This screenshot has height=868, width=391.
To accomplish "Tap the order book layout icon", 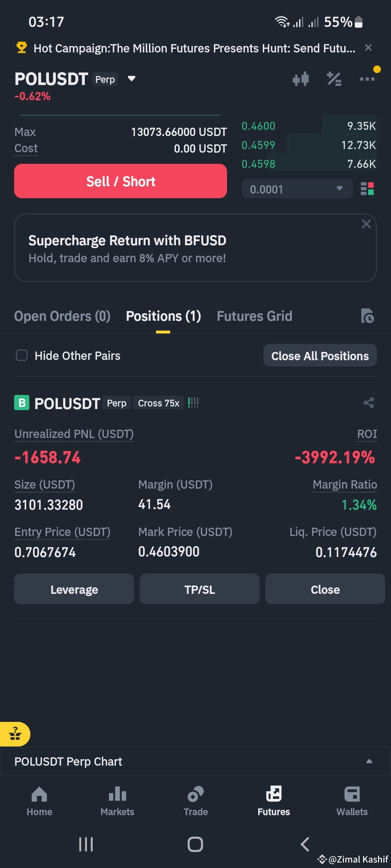I will 367,189.
